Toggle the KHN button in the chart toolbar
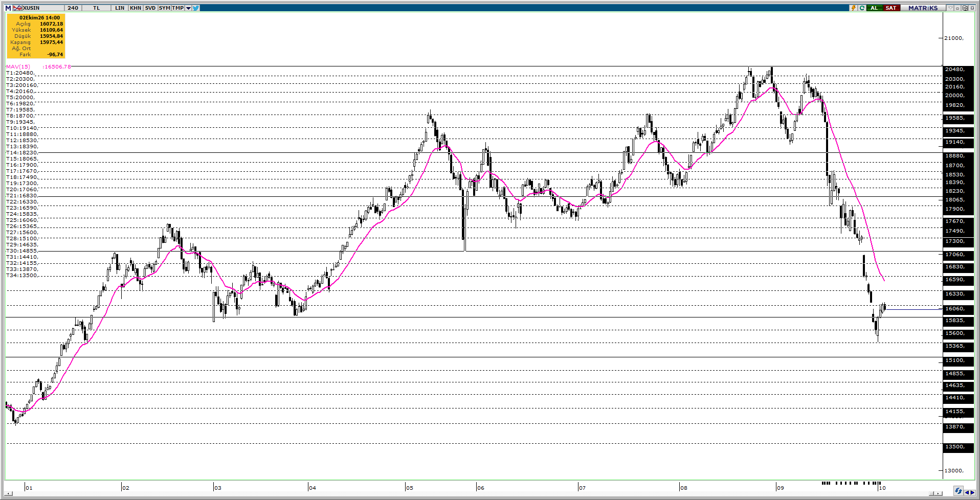This screenshot has height=500, width=980. point(136,8)
